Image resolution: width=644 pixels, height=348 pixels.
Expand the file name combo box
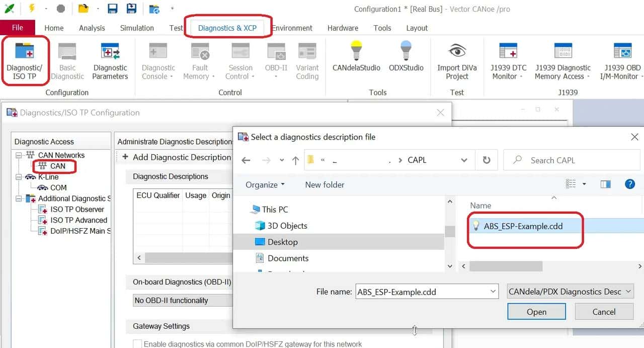tap(493, 292)
